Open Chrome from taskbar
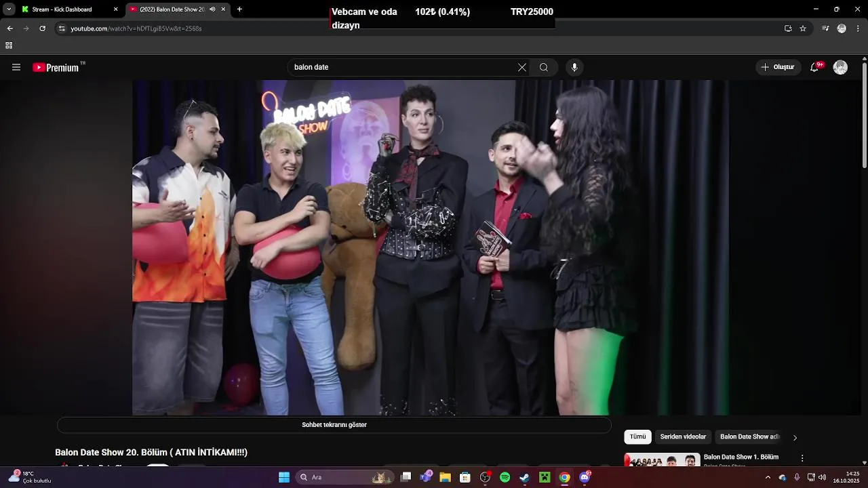This screenshot has width=868, height=488. [564, 477]
